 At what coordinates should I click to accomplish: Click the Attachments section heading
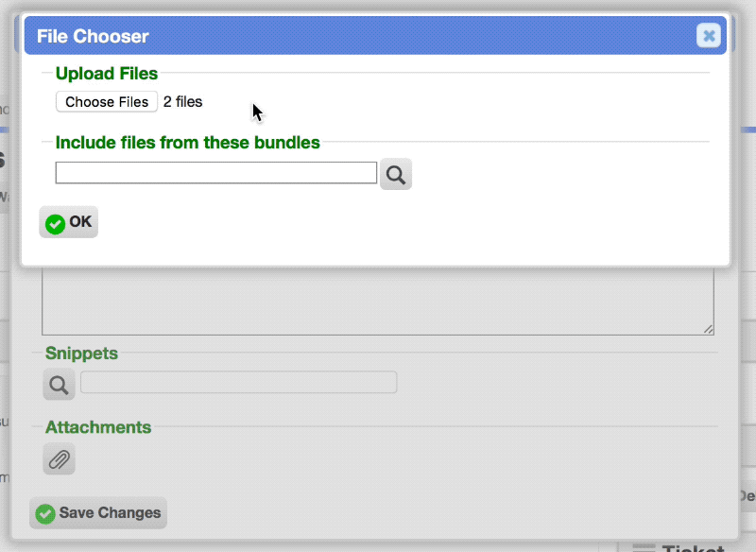[x=98, y=427]
